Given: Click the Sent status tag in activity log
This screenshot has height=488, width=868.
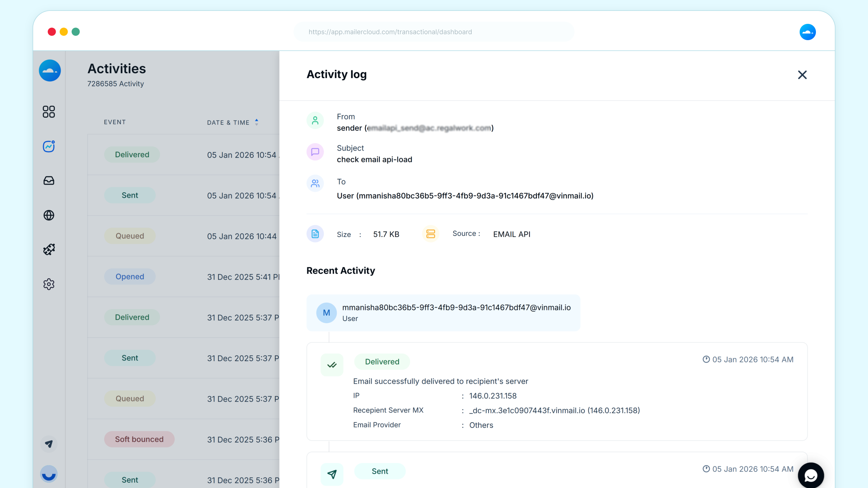Looking at the screenshot, I should [380, 471].
